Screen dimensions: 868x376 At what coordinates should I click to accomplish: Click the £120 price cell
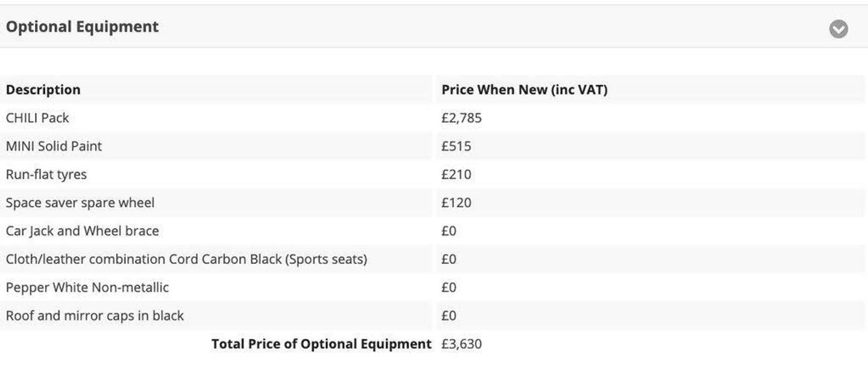point(456,203)
